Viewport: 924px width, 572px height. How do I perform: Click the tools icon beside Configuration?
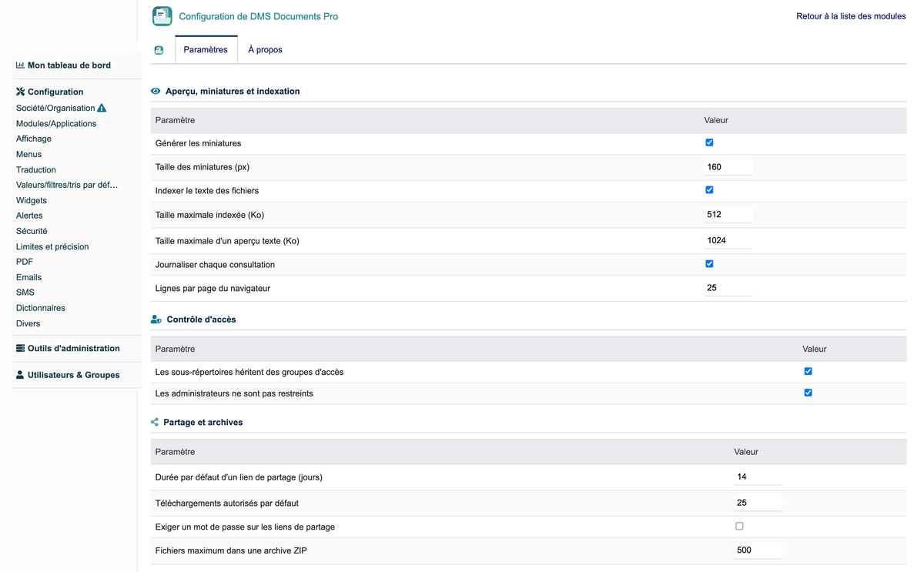pos(20,92)
